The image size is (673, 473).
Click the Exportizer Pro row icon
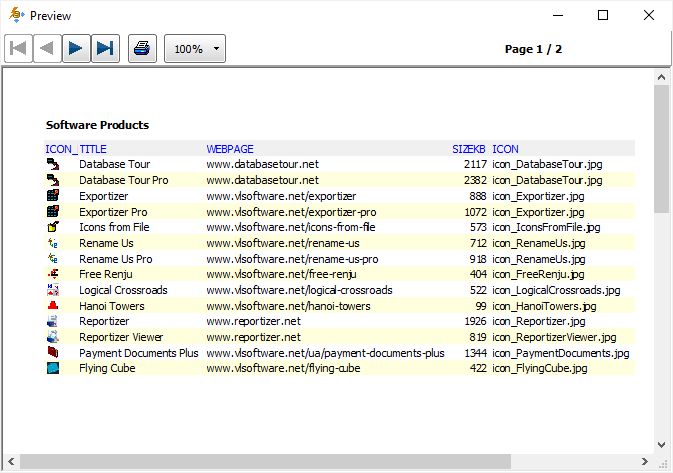point(53,212)
